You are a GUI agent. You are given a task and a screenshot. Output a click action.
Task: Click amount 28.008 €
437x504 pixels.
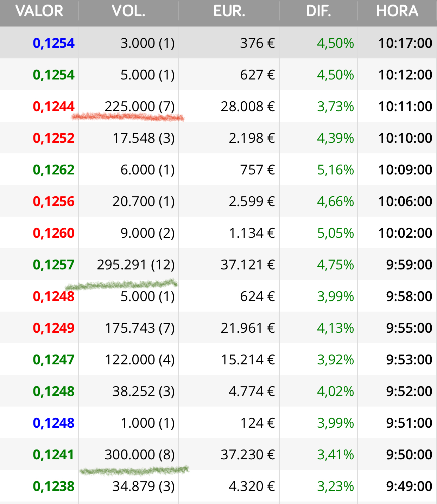[248, 107]
